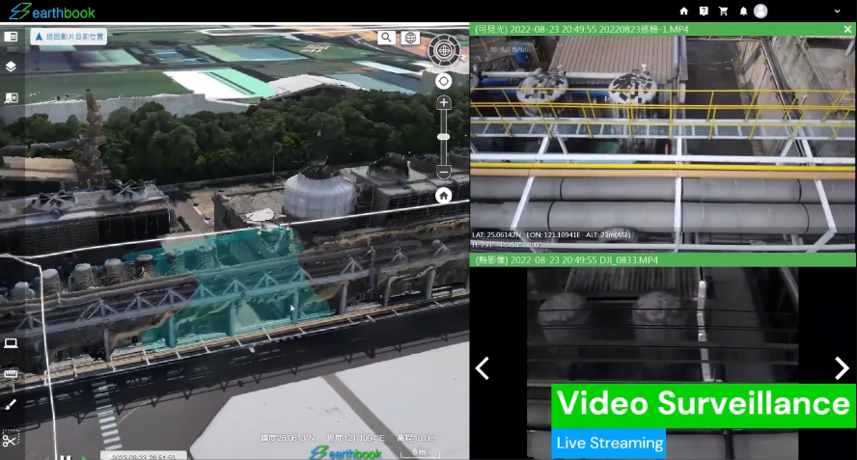857x460 pixels.
Task: Open notifications bell icon
Action: (743, 11)
